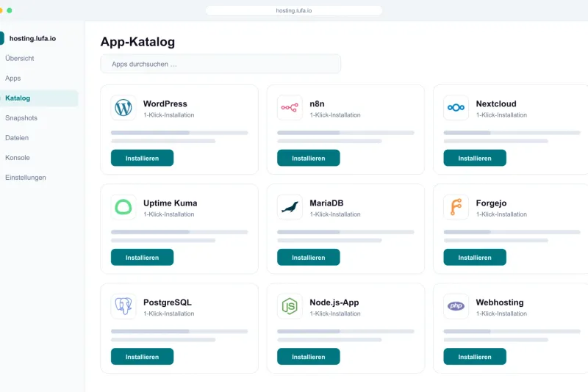Install Webhosting
The width and height of the screenshot is (588, 392).
(x=475, y=357)
